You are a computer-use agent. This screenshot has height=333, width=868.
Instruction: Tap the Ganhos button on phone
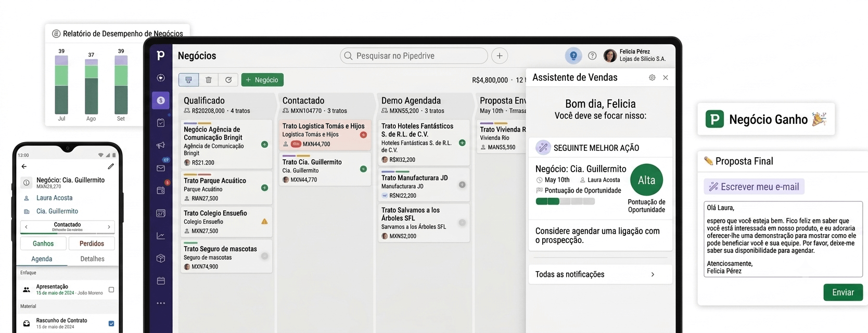tap(43, 244)
